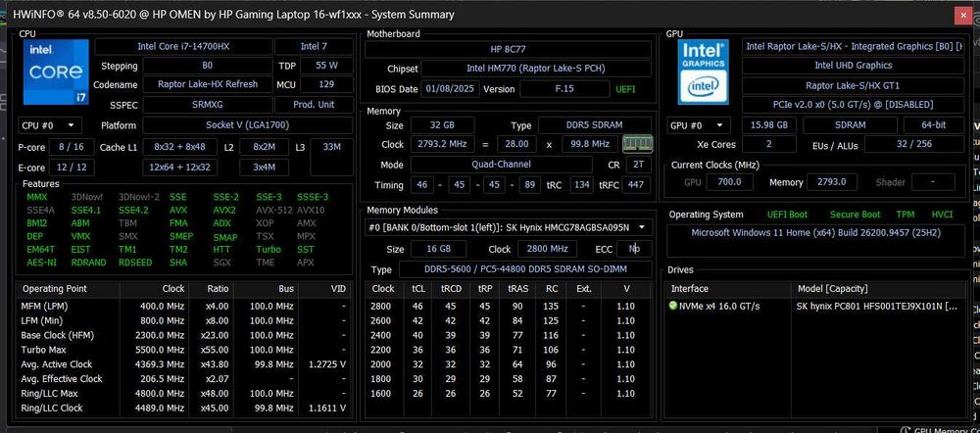The width and height of the screenshot is (980, 433).
Task: Click the Intel Graphics GPU logo
Action: pos(703,72)
